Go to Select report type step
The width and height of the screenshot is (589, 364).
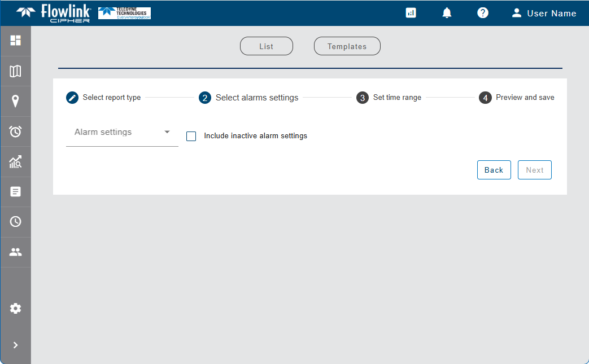[x=103, y=98]
